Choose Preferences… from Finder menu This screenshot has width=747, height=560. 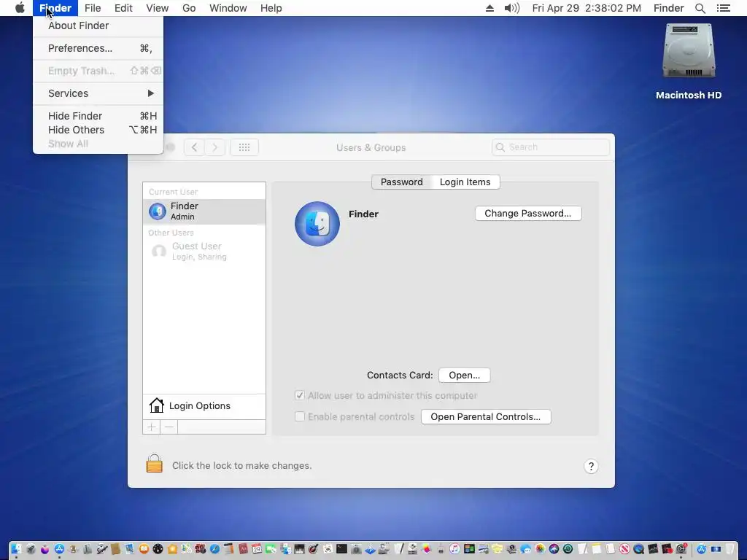coord(98,48)
